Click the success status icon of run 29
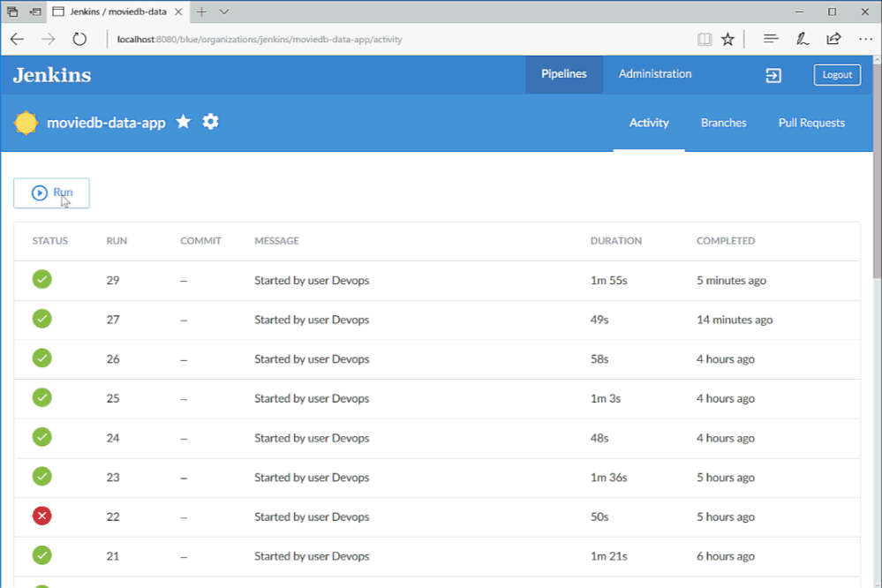Screen dimensions: 882x588 [42, 280]
